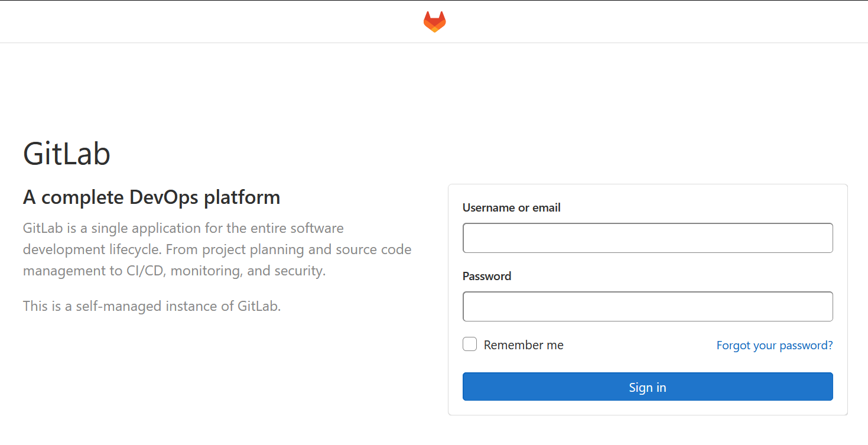Click the "A complete DevOps platform" subheading

pos(151,197)
